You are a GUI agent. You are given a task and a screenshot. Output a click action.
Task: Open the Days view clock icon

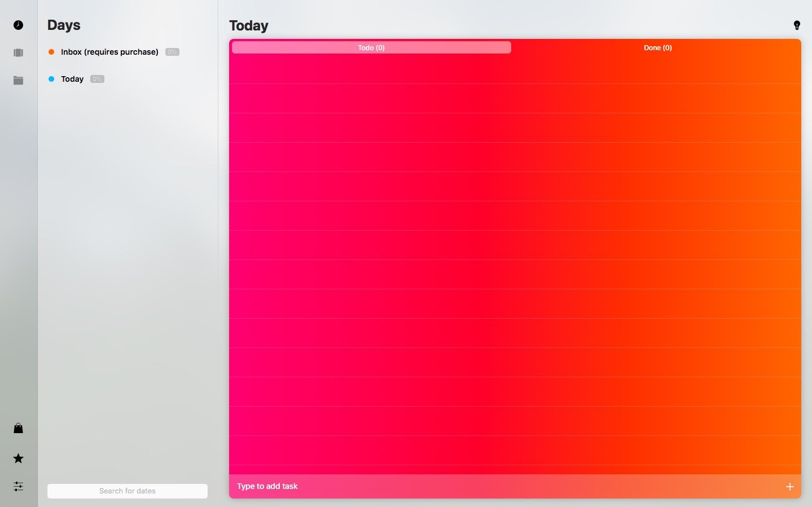click(x=18, y=25)
